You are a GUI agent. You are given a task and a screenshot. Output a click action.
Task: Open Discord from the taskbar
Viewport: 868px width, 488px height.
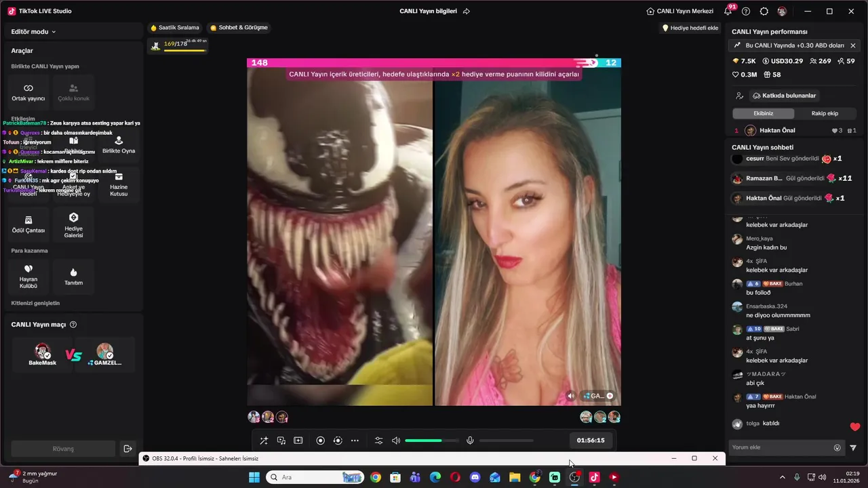pos(475,477)
